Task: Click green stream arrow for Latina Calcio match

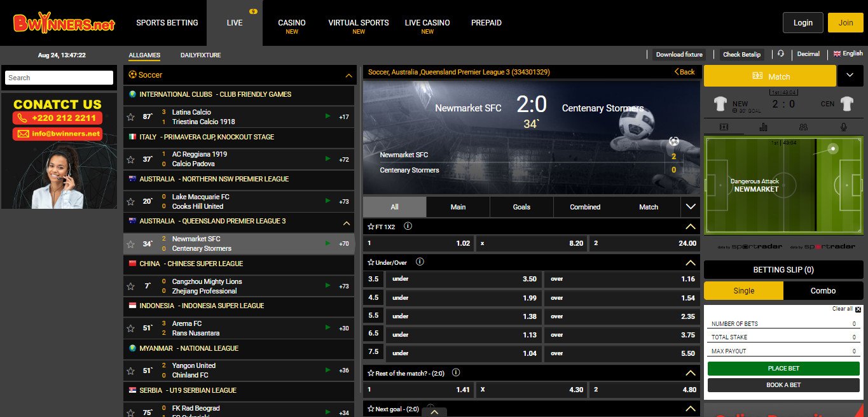Action: (327, 116)
